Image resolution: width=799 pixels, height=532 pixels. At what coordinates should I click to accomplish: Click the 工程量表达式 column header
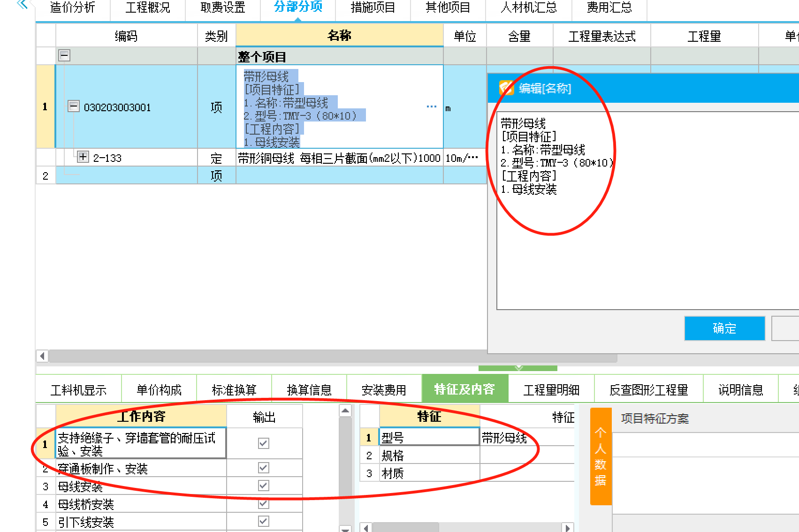click(602, 36)
